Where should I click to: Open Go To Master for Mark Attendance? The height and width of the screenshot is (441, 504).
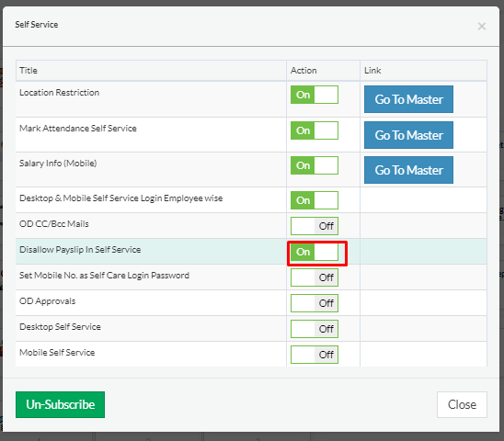(x=408, y=135)
